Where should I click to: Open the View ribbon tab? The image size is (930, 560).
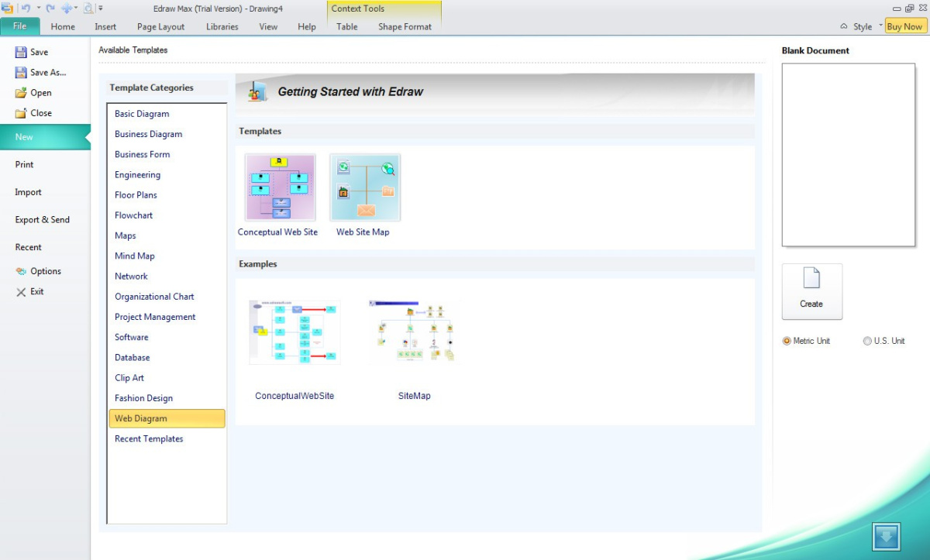(x=268, y=26)
